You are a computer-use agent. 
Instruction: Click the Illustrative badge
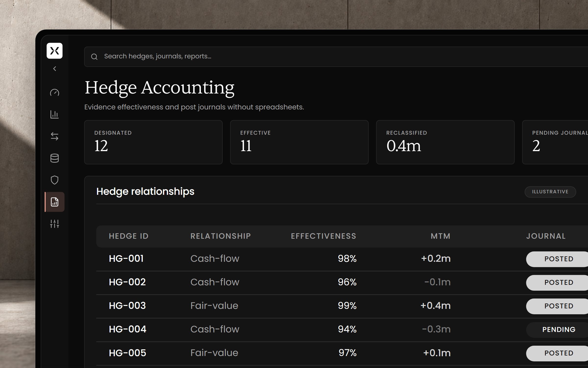pos(550,192)
